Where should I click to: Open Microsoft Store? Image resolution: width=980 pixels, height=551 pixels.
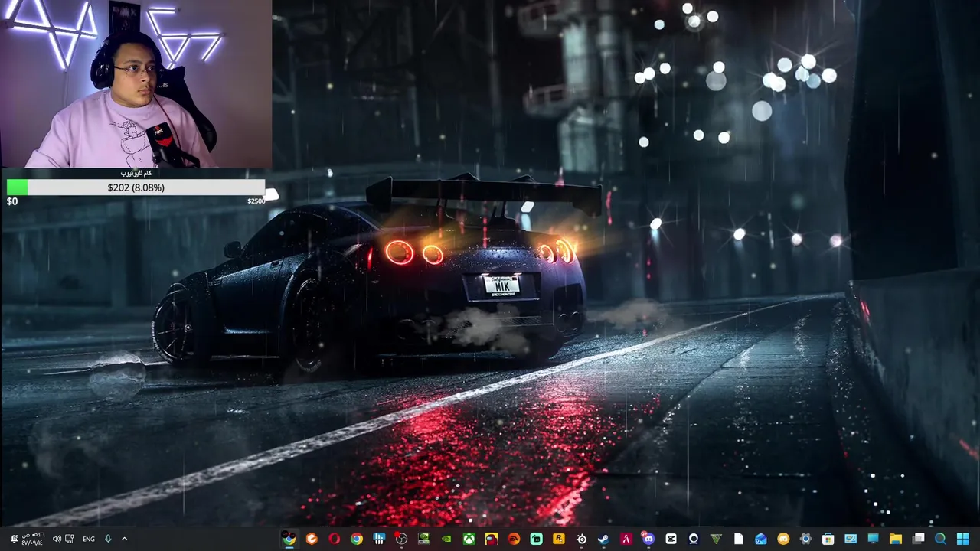pyautogui.click(x=828, y=539)
